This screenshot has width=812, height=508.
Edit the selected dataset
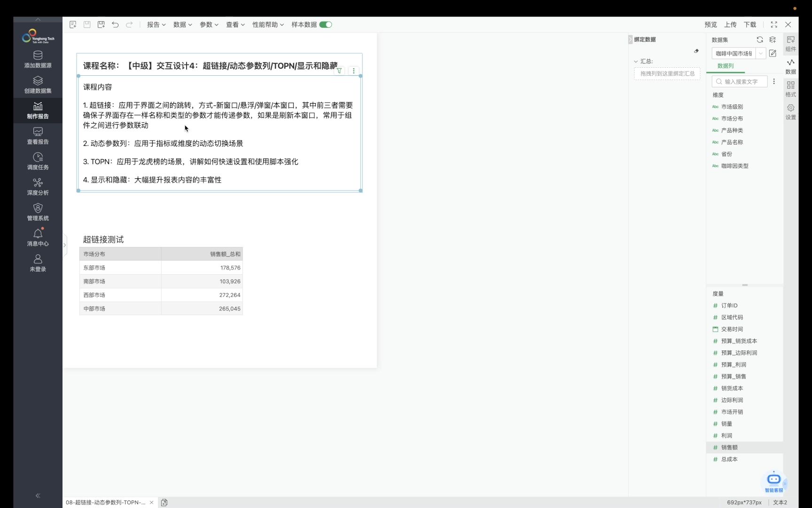773,53
